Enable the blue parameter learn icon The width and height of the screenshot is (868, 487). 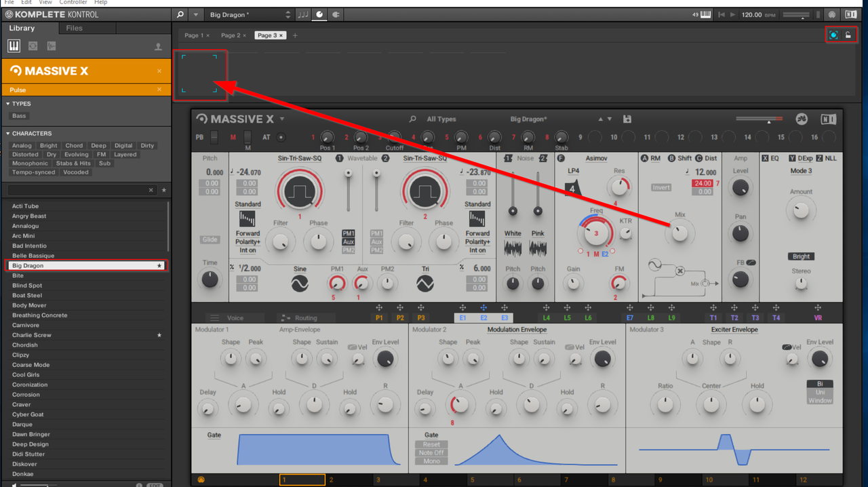click(x=833, y=35)
